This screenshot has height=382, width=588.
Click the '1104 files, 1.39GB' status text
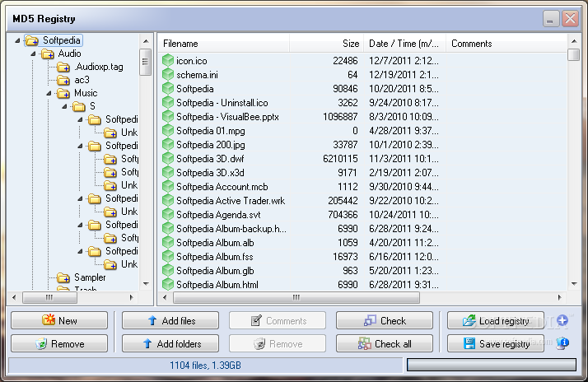coord(205,366)
